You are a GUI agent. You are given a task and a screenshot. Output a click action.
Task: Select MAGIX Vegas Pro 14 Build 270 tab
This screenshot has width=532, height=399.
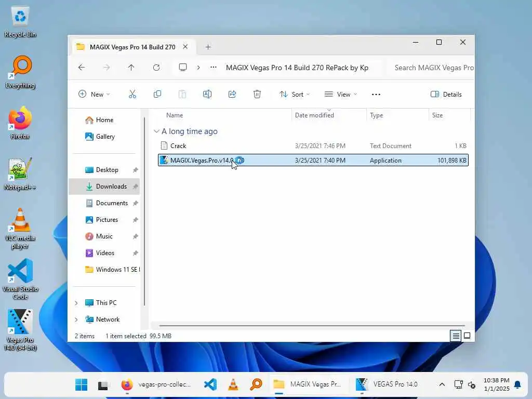(132, 47)
